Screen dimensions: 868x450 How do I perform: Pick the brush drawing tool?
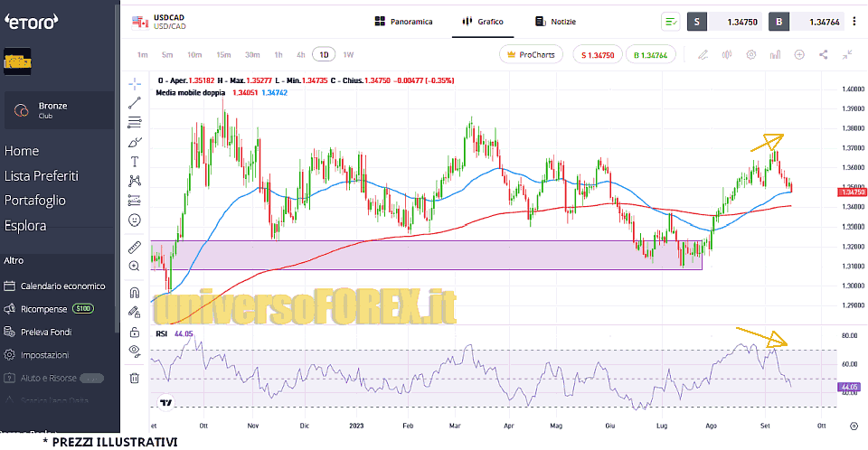click(x=135, y=142)
